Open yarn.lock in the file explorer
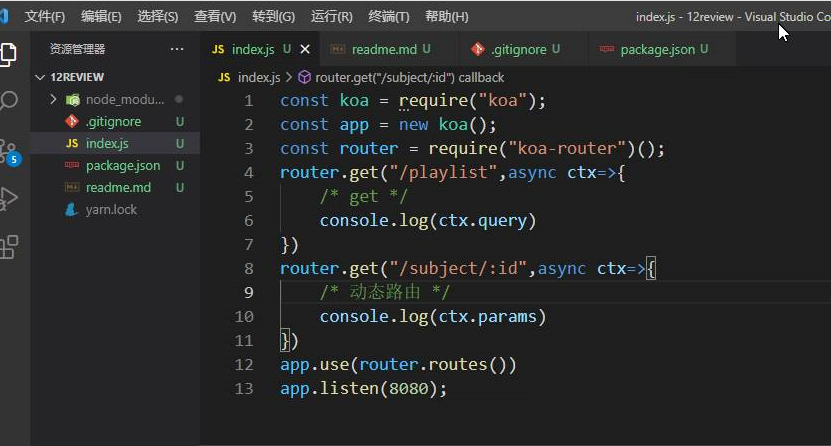The image size is (831, 446). [x=116, y=209]
